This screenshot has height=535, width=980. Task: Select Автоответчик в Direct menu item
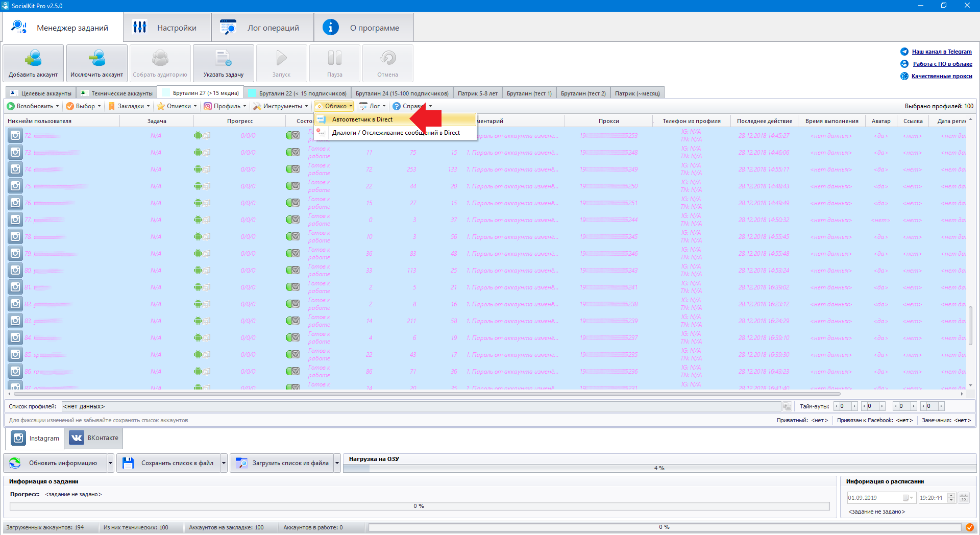click(396, 119)
